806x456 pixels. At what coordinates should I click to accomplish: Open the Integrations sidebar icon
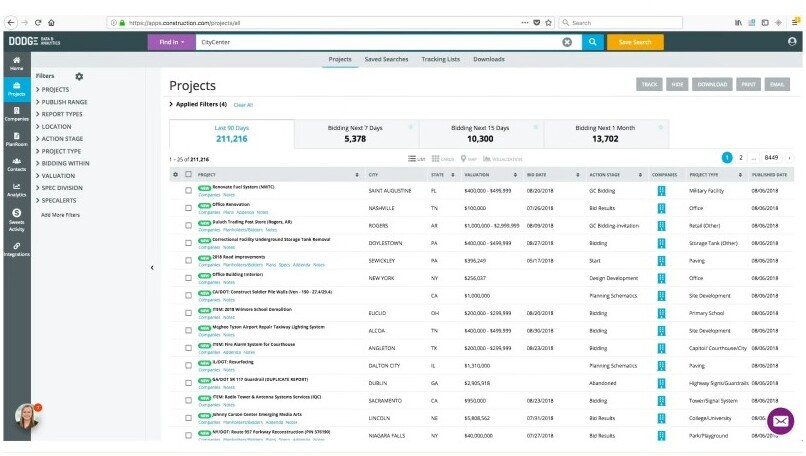tap(16, 249)
